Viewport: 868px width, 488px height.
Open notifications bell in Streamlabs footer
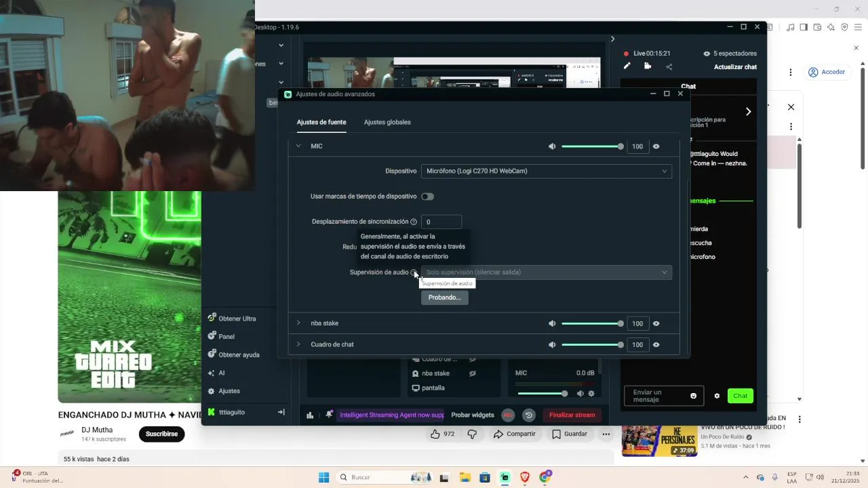(x=329, y=415)
